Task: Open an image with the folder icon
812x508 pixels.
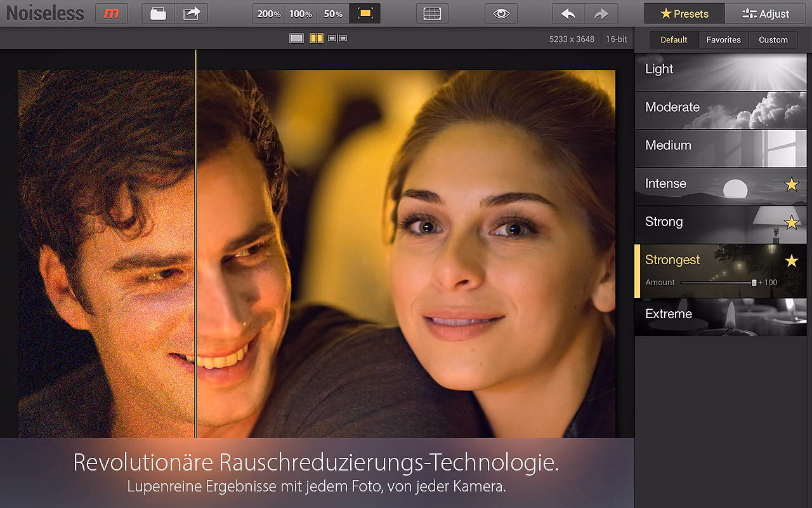Action: 158,13
